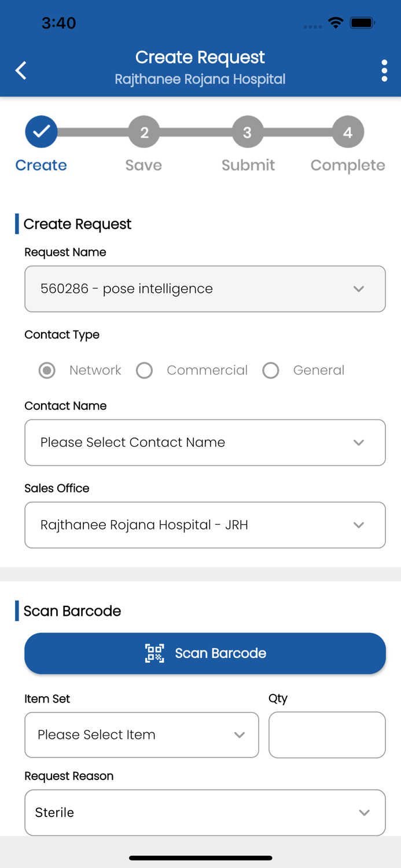This screenshot has height=868, width=401.
Task: Focus the Qty input field
Action: [327, 735]
